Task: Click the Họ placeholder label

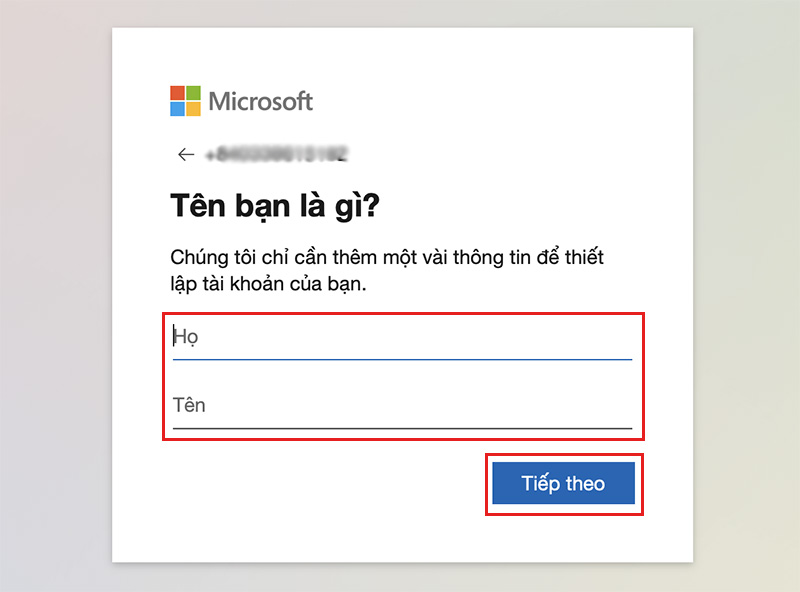Action: tap(185, 337)
